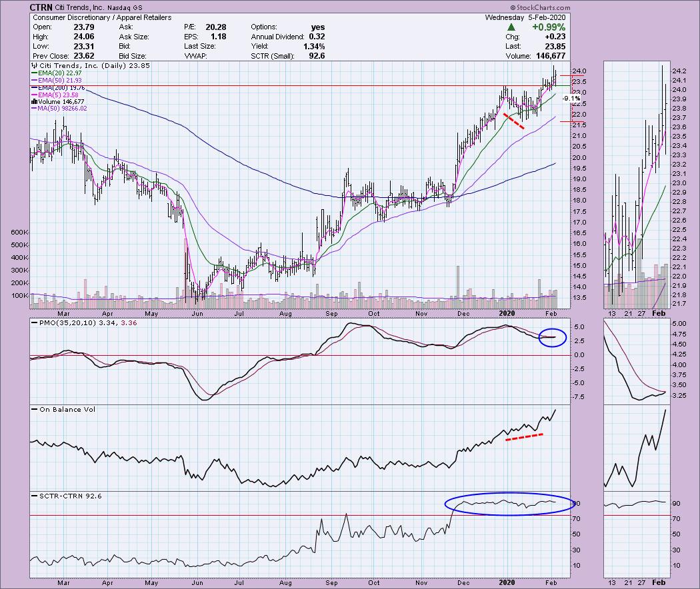Click the 13.5 price axis label
700x589 pixels.
click(x=579, y=298)
